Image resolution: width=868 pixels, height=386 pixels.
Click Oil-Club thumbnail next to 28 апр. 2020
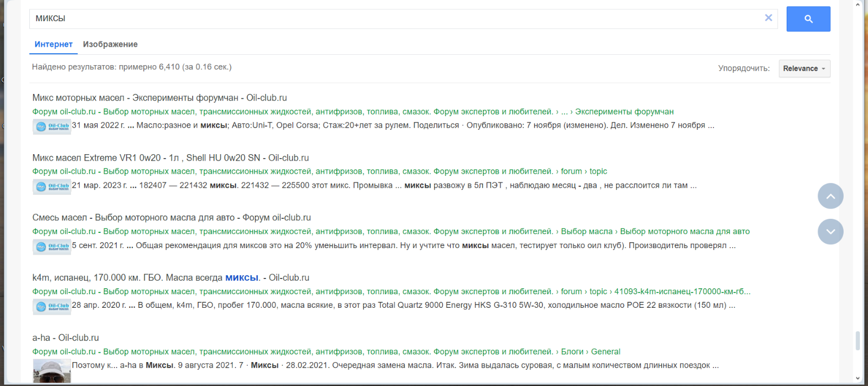pos(52,307)
